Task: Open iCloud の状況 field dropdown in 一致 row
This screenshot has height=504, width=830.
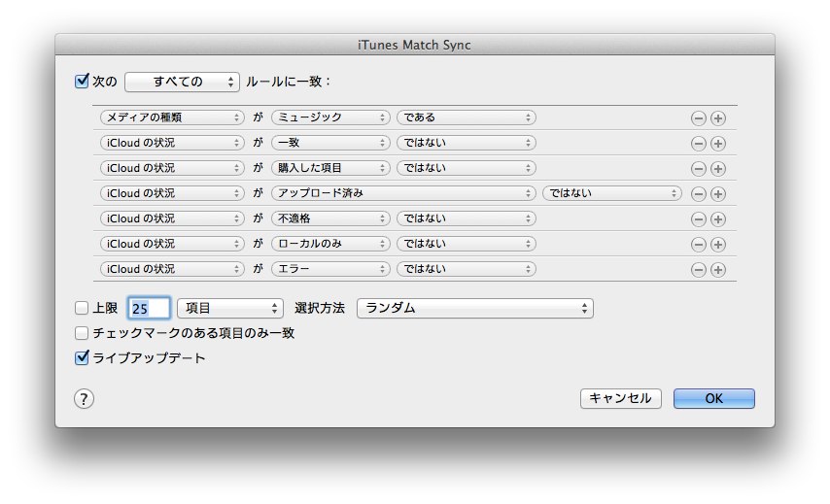Action: coord(172,143)
